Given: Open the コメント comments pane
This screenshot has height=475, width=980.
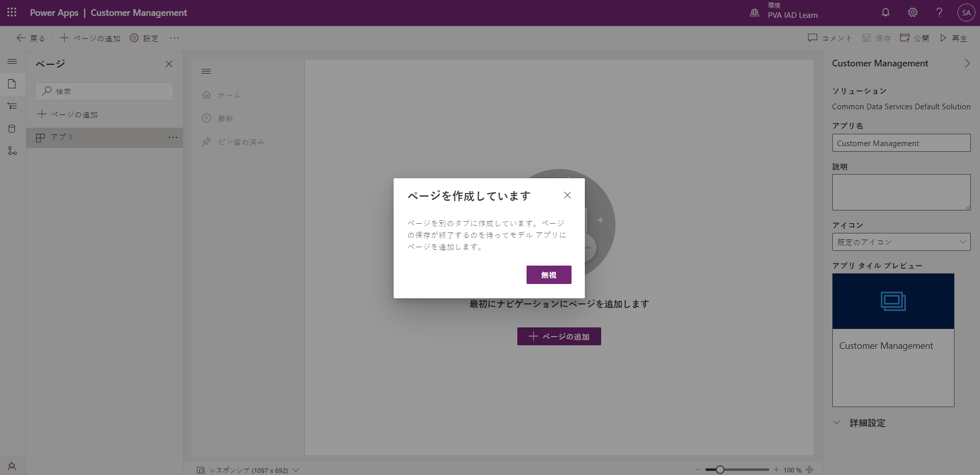Looking at the screenshot, I should click(830, 38).
